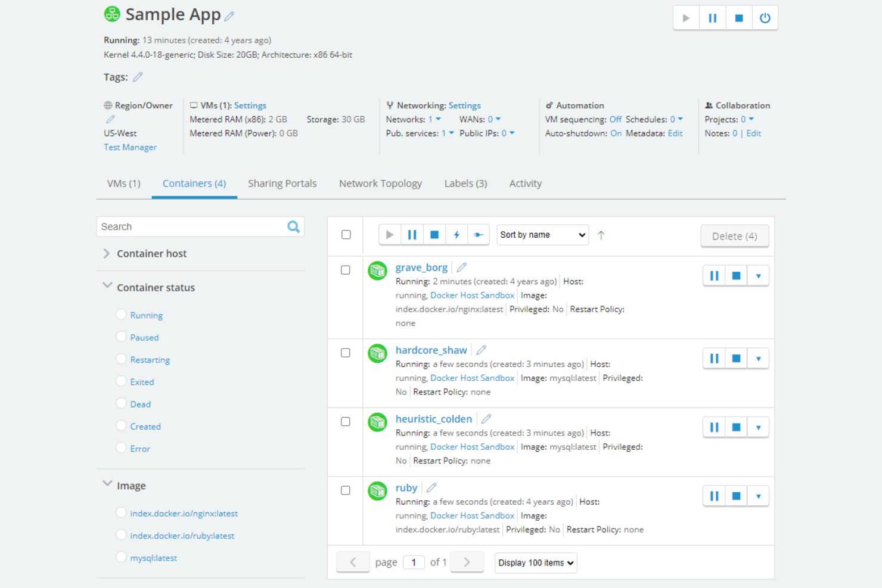882x588 pixels.
Task: Edit the hardcore_shaw container name
Action: tap(481, 350)
